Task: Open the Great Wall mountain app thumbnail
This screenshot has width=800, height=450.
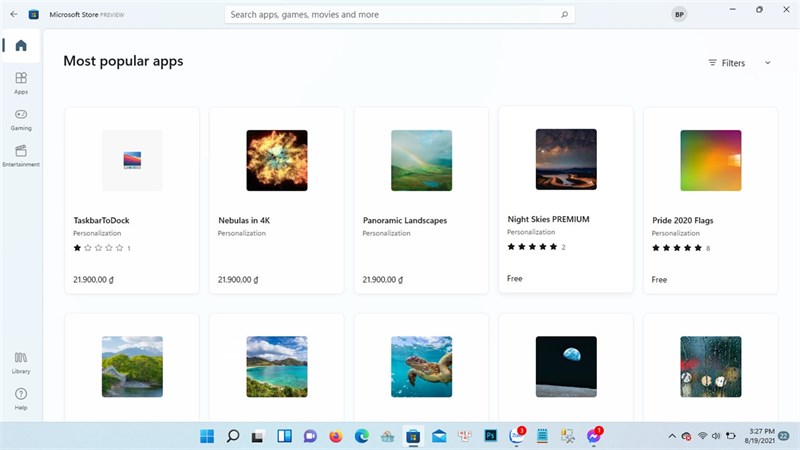Action: click(x=132, y=366)
